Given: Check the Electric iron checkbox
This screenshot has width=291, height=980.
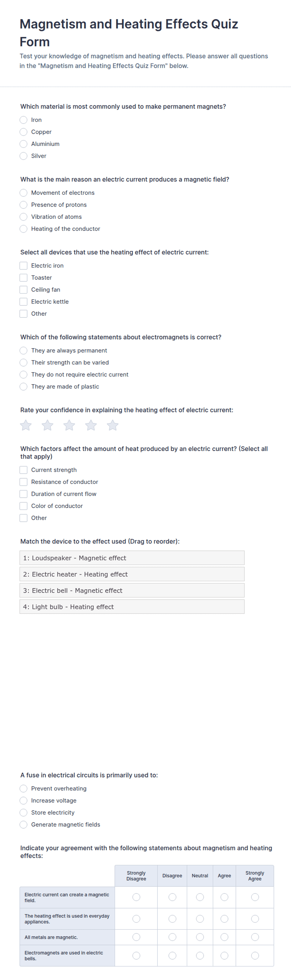Looking at the screenshot, I should [x=23, y=265].
